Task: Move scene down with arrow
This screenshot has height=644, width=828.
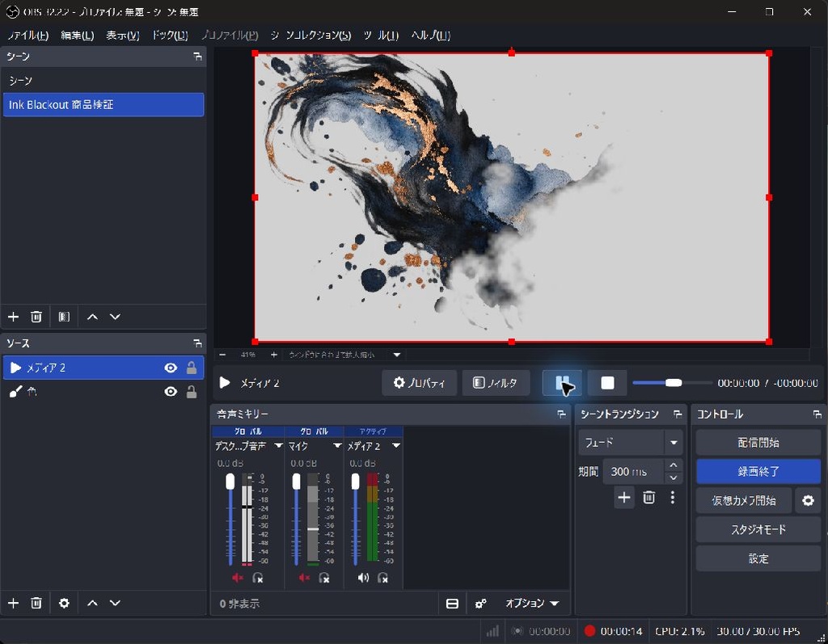Action: click(x=115, y=317)
